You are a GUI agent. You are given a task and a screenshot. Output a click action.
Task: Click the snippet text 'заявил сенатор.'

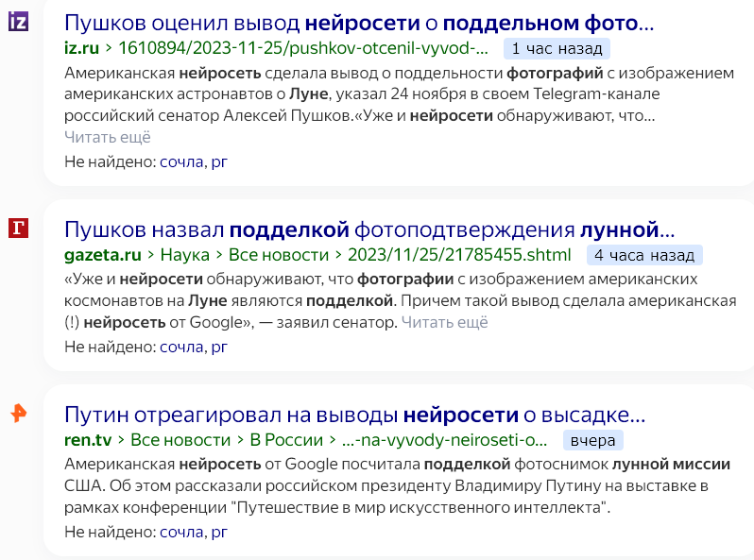pyautogui.click(x=337, y=322)
